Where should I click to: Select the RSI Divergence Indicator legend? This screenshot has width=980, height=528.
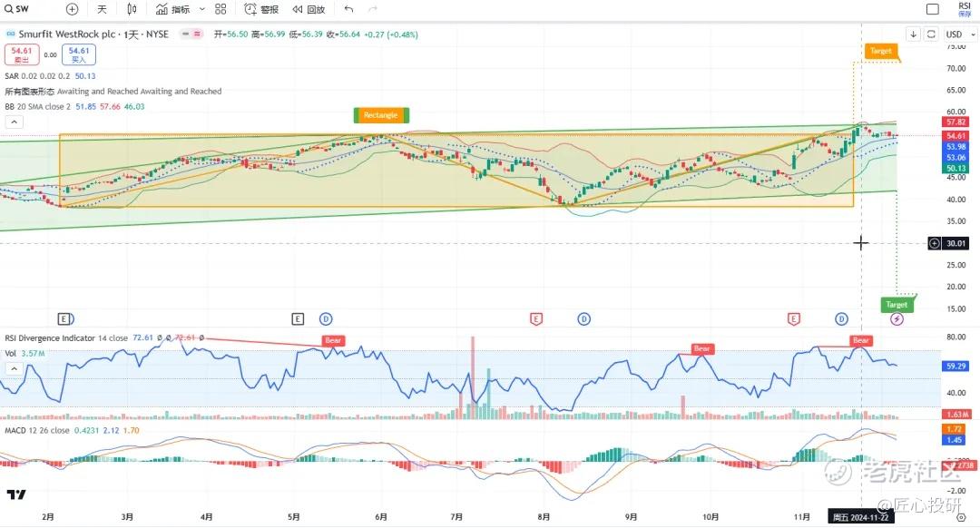[103, 337]
